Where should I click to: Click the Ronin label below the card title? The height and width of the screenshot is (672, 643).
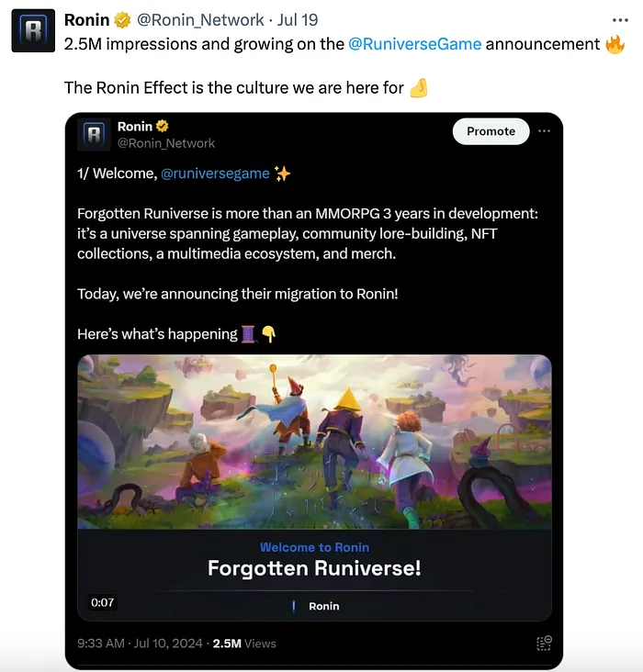pyautogui.click(x=324, y=606)
